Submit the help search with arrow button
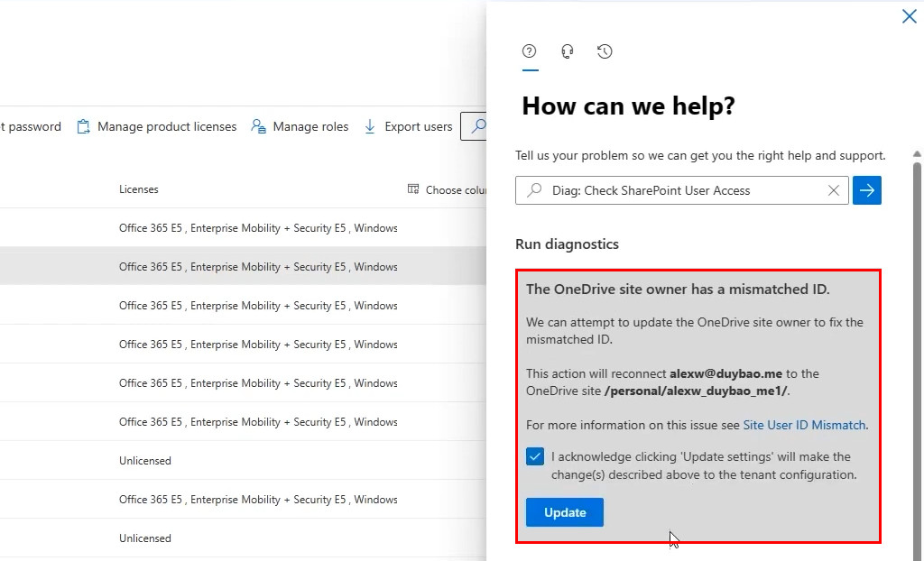The height and width of the screenshot is (561, 924). pyautogui.click(x=867, y=190)
